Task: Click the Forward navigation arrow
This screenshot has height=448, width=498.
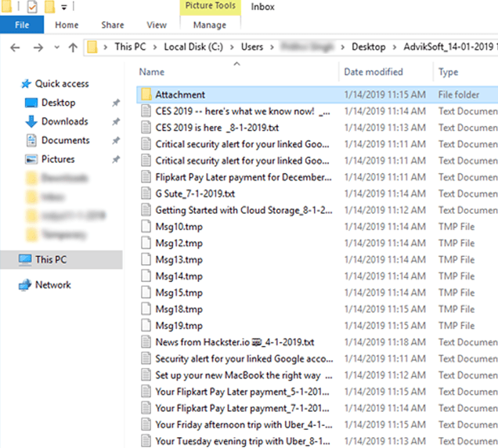Action: pos(36,48)
